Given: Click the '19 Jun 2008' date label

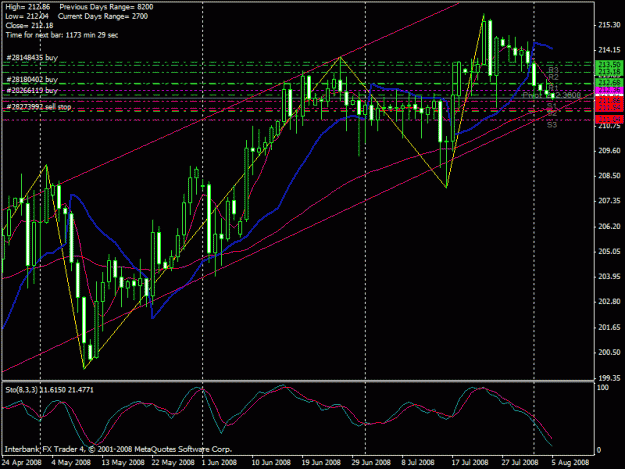Looking at the screenshot, I should coord(321,463).
